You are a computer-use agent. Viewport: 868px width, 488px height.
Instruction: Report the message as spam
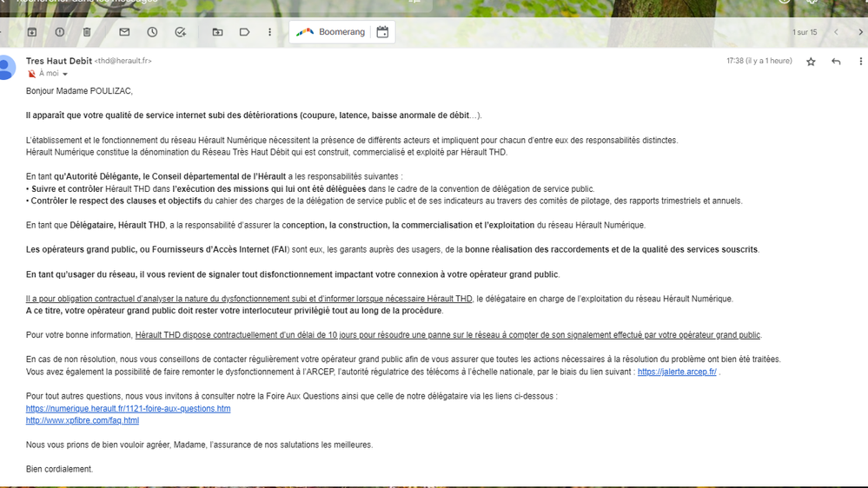(x=59, y=32)
